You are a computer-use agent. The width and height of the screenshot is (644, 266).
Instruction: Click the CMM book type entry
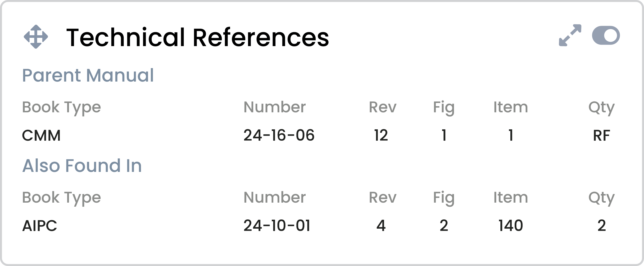pos(41,135)
